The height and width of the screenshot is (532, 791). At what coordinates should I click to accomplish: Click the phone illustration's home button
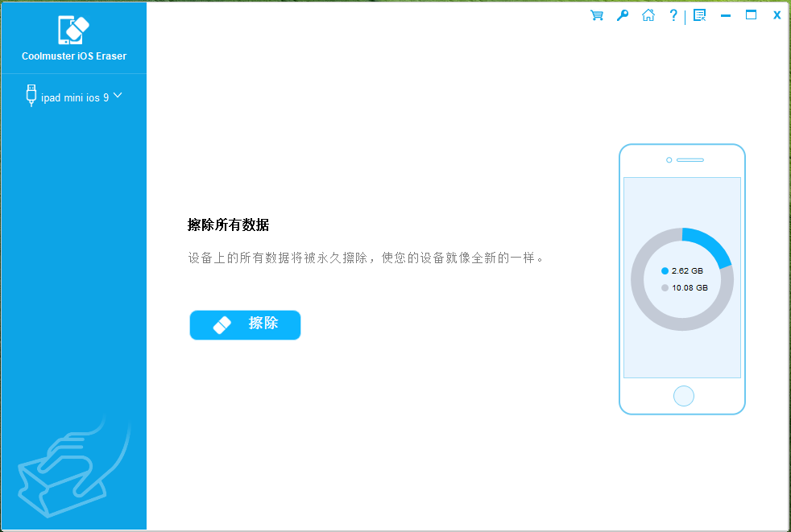coord(684,396)
